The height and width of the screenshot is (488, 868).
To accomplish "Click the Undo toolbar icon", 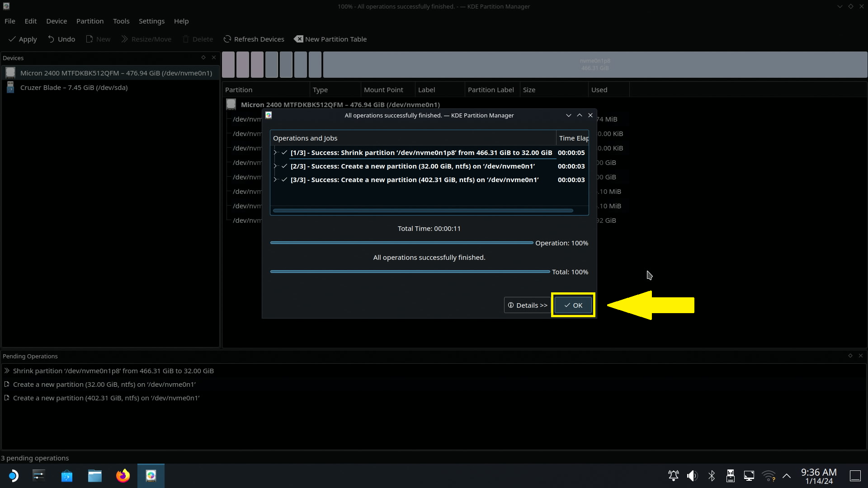I will click(51, 39).
